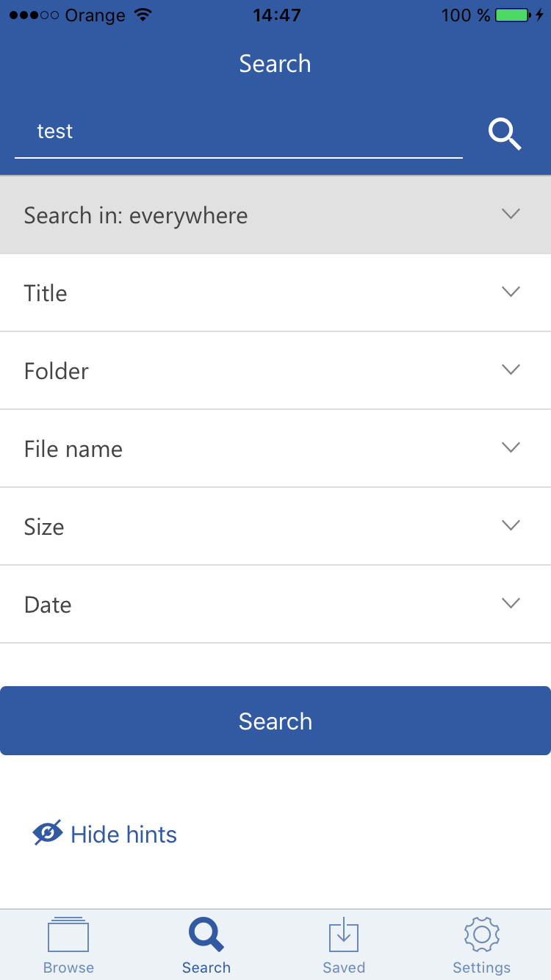Open the Settings gear icon

point(482,934)
